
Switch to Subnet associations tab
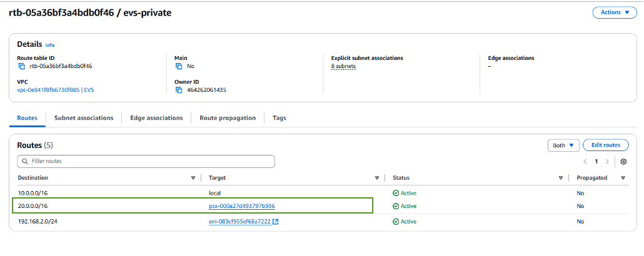tap(84, 117)
